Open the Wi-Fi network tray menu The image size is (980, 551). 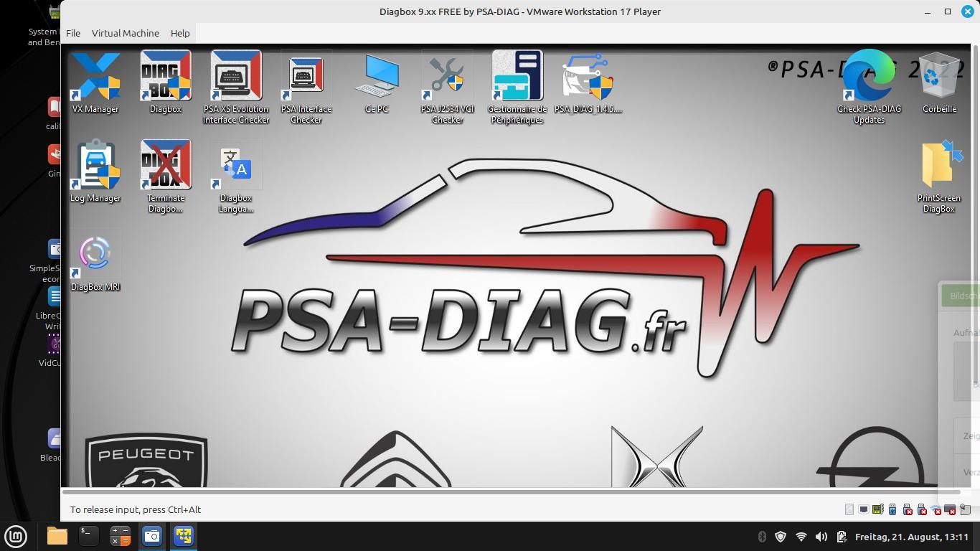click(x=801, y=537)
